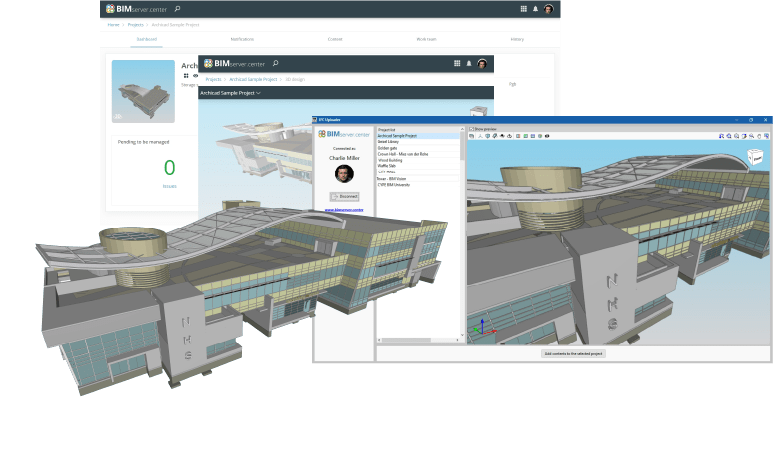Click the blue square view icon in the preview toolbar
The image size is (773, 458).
(532, 136)
